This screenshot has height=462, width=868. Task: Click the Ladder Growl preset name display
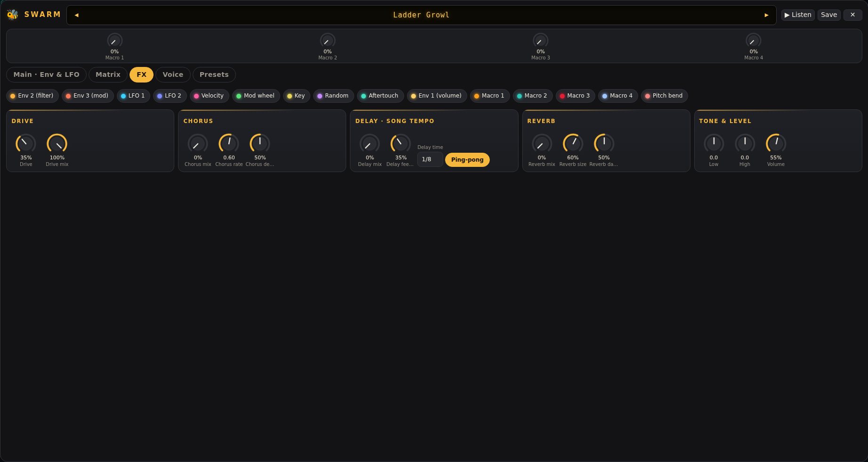(421, 15)
